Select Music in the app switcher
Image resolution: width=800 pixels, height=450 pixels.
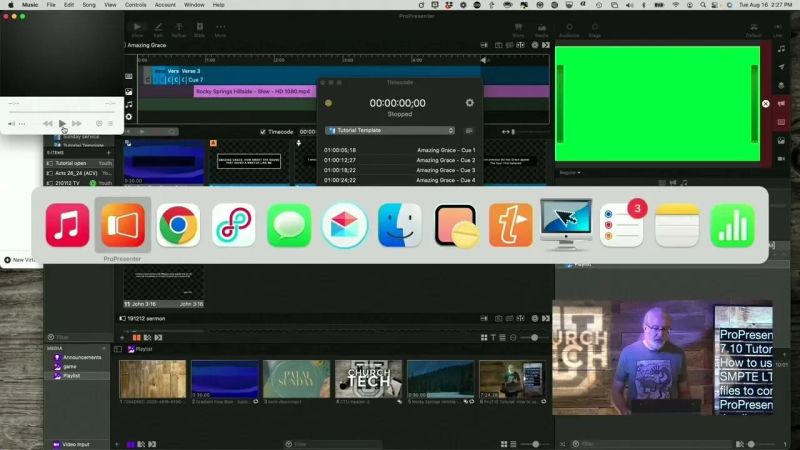[67, 225]
